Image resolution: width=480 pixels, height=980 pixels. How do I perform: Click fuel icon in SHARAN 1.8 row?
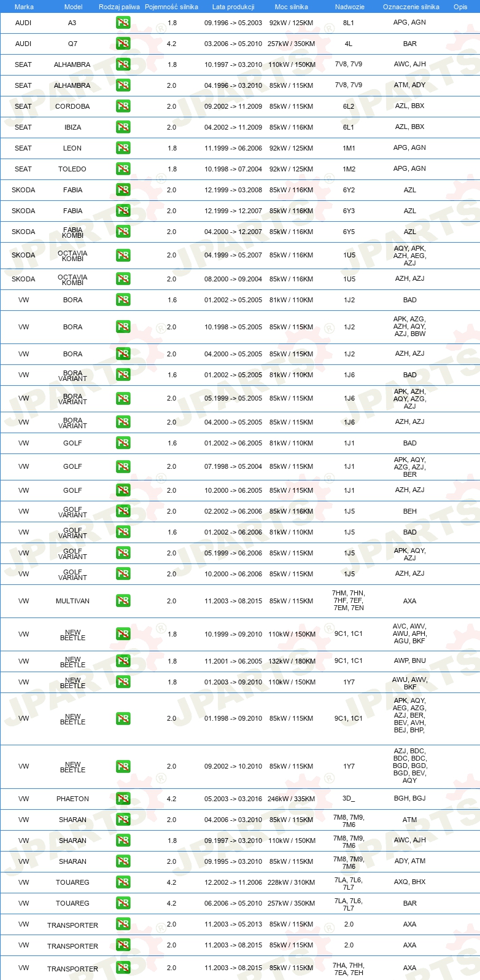[x=123, y=841]
